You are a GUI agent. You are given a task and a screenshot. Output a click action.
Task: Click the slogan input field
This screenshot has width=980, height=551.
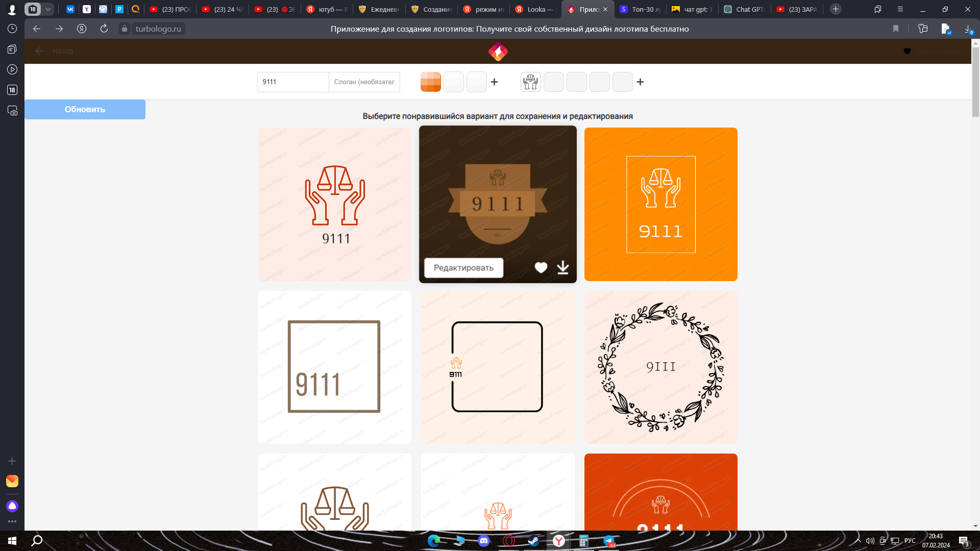364,82
